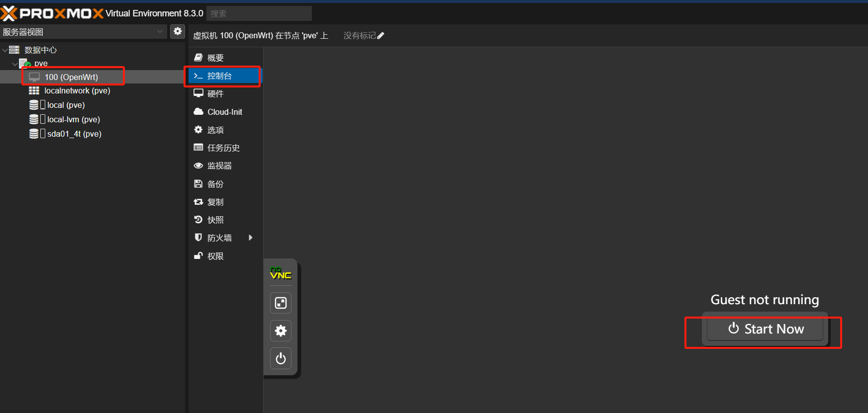
Task: Toggle noVNC fullscreen button
Action: coord(281,303)
